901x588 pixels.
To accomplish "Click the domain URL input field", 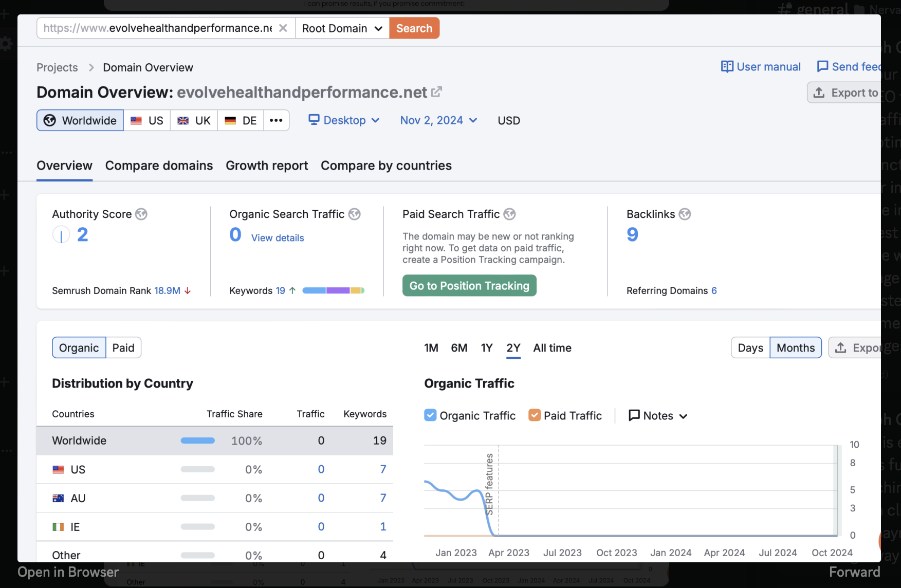I will tap(157, 28).
